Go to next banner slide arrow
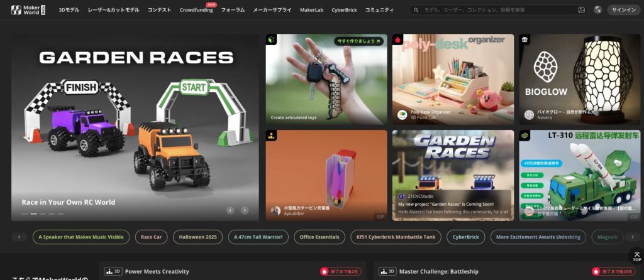644x280 pixels. [x=245, y=210]
